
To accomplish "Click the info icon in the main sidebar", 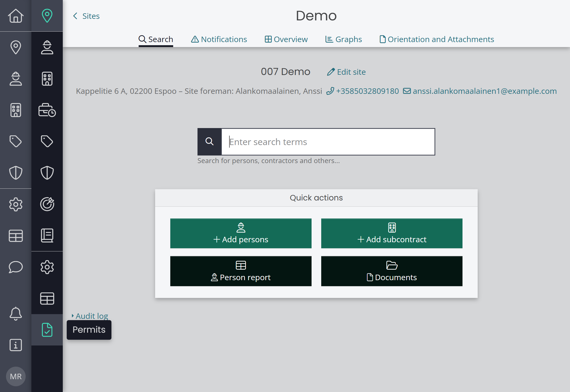I will pos(16,345).
